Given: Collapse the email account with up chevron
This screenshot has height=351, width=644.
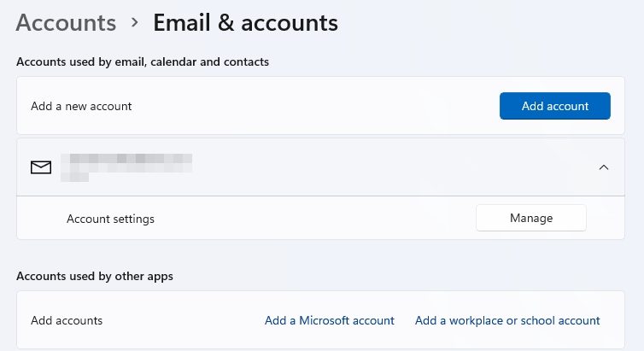Looking at the screenshot, I should [603, 167].
